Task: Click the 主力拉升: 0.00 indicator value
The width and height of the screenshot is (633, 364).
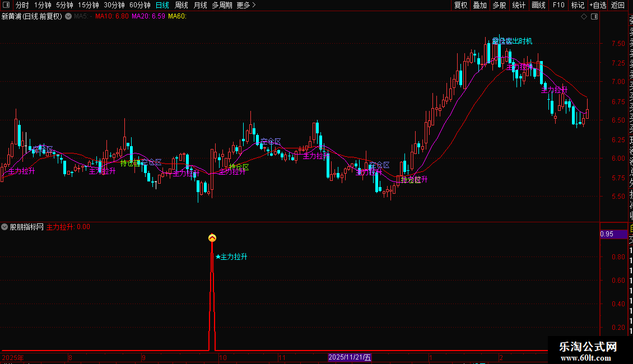Action: 68,227
